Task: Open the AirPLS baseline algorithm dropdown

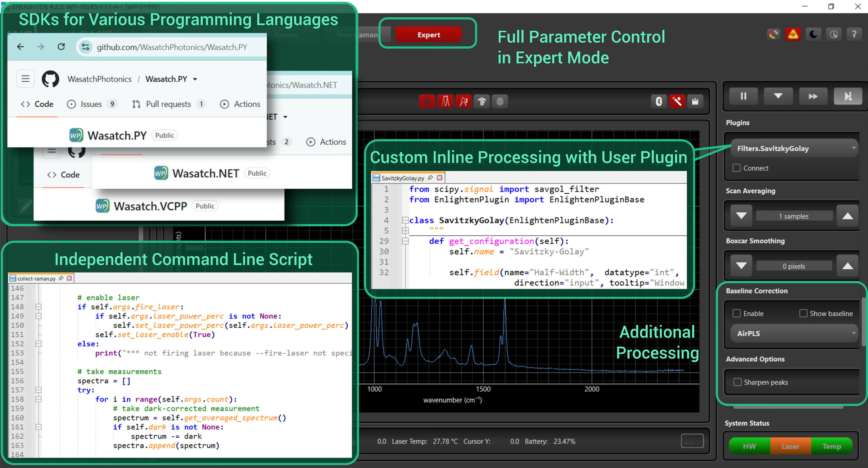Action: point(794,333)
